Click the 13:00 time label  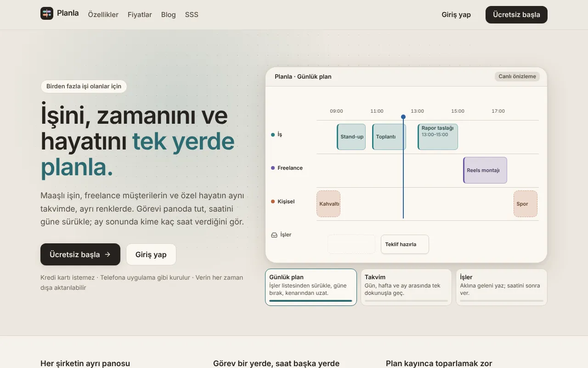click(x=417, y=111)
